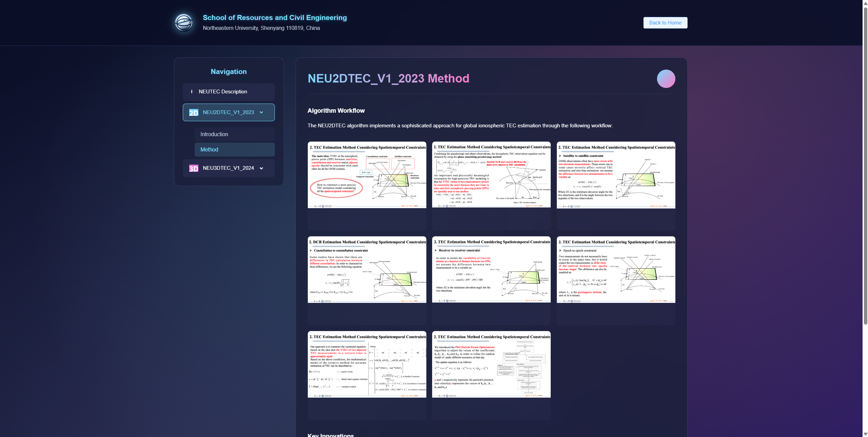This screenshot has height=437, width=868.
Task: Click School of Resources and Civil Engineering title
Action: click(x=274, y=18)
